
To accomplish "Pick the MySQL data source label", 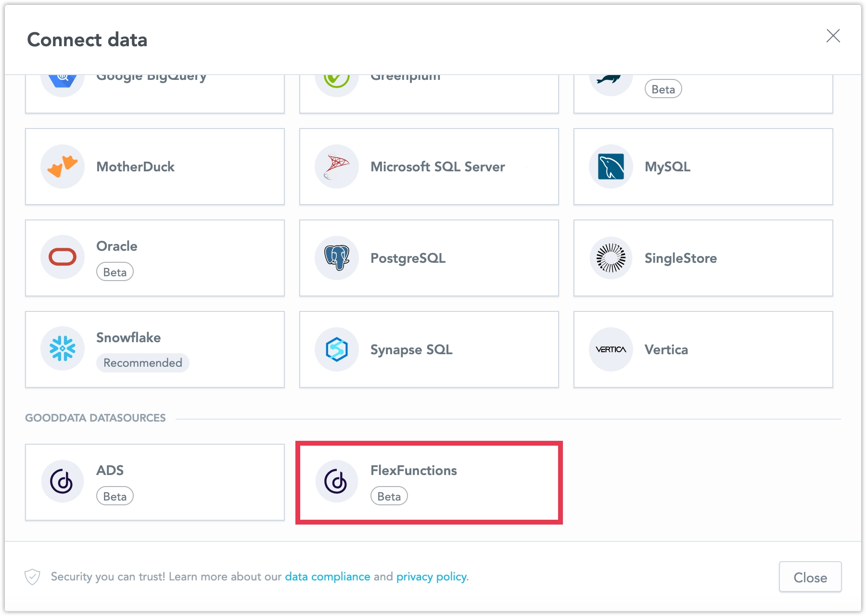I will (x=668, y=167).
